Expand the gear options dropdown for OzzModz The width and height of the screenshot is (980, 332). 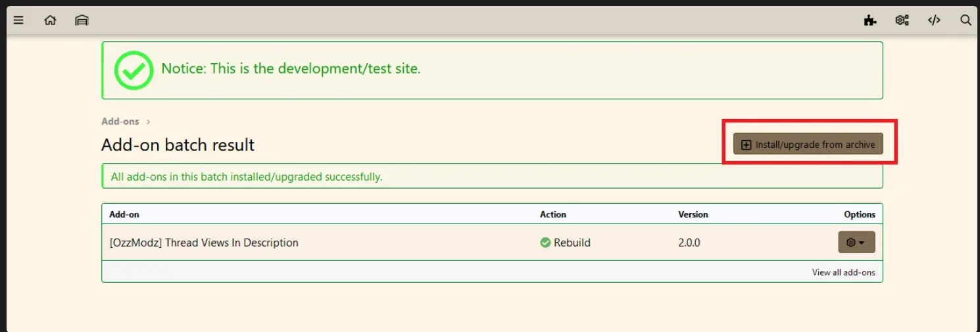point(856,243)
